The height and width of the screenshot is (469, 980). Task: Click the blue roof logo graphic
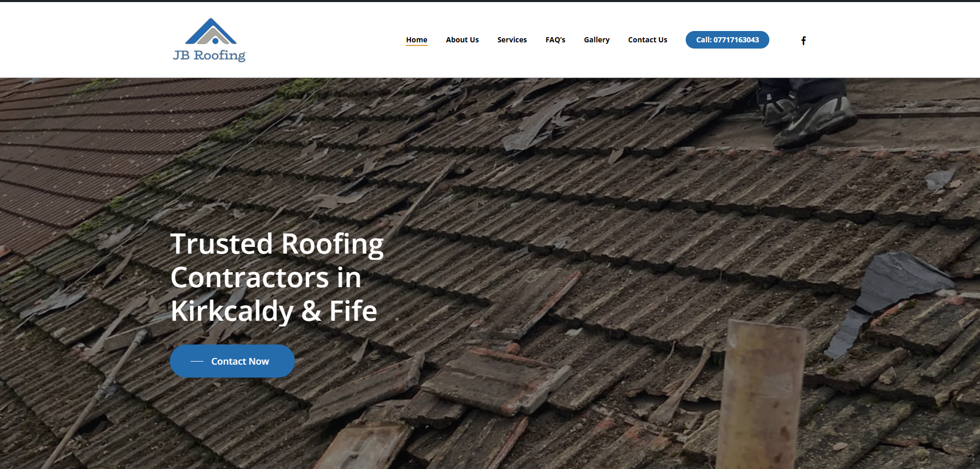211,32
